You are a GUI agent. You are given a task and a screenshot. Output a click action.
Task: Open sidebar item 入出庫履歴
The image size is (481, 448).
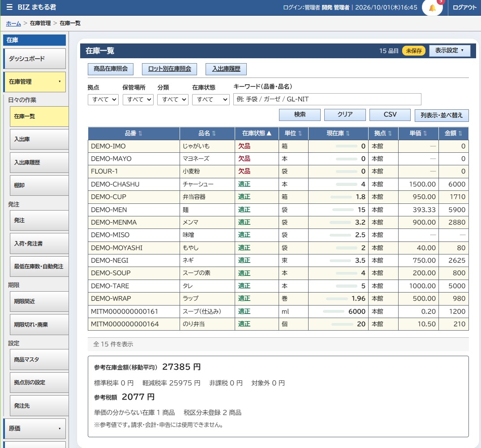click(x=39, y=163)
